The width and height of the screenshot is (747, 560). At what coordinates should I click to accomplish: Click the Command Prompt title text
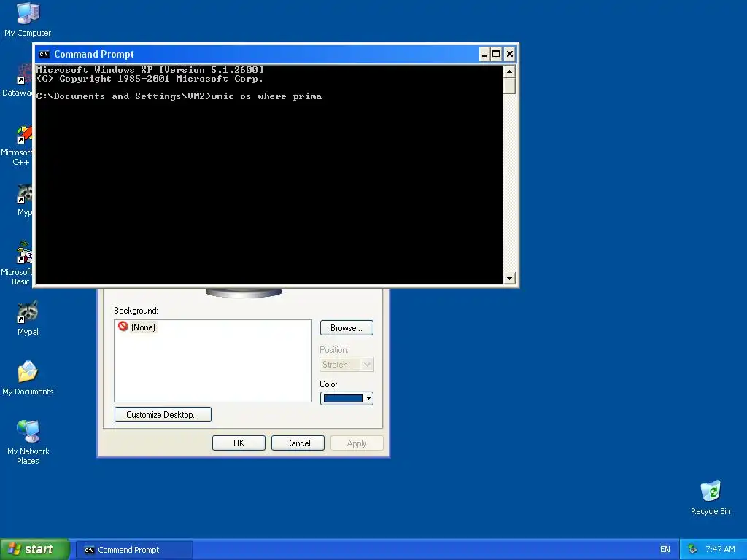pyautogui.click(x=94, y=54)
